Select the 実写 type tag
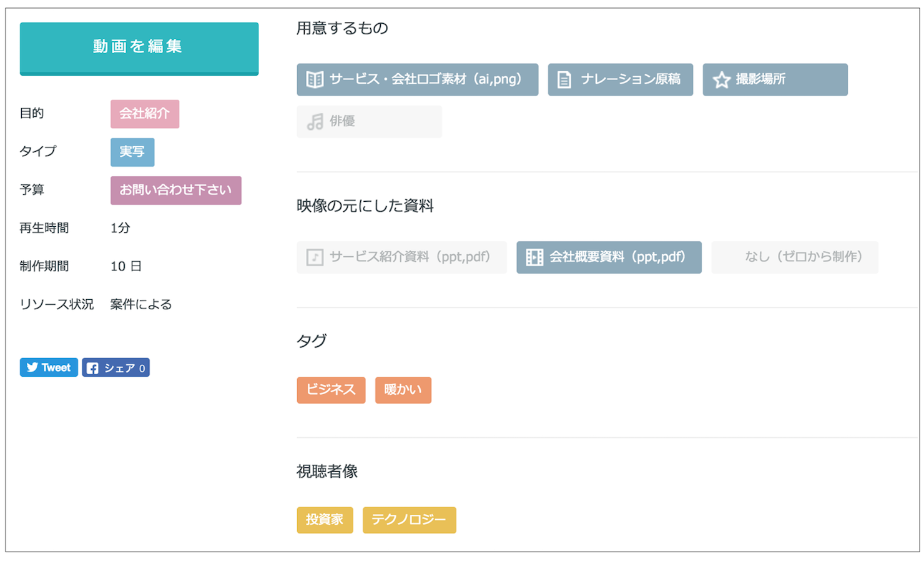 pos(132,152)
